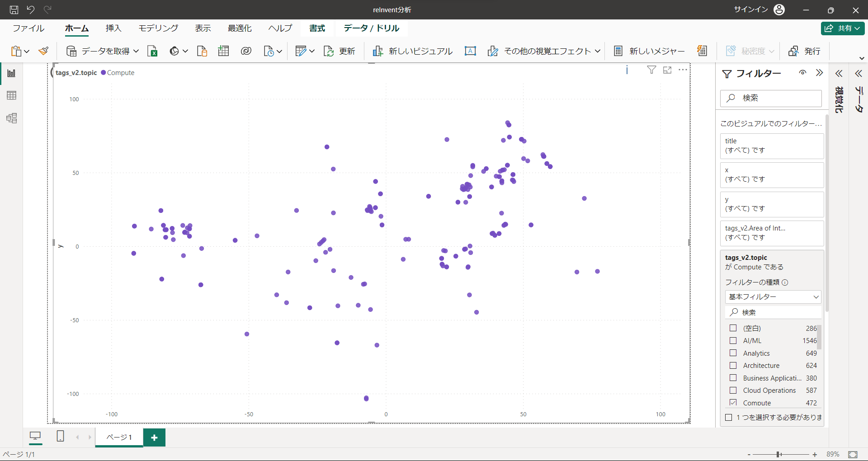Click the Excel workbook import icon
Viewport: 868px width, 461px height.
coord(152,51)
